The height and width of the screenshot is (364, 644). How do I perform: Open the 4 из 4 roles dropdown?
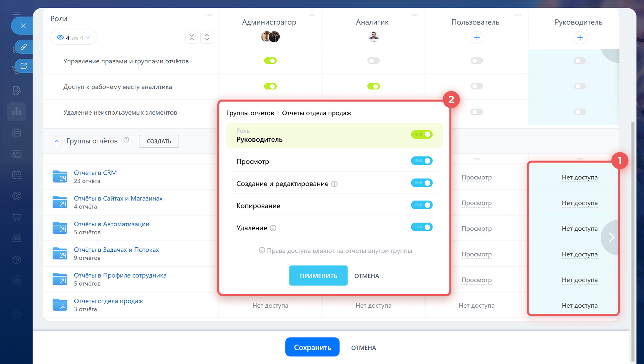pos(74,38)
